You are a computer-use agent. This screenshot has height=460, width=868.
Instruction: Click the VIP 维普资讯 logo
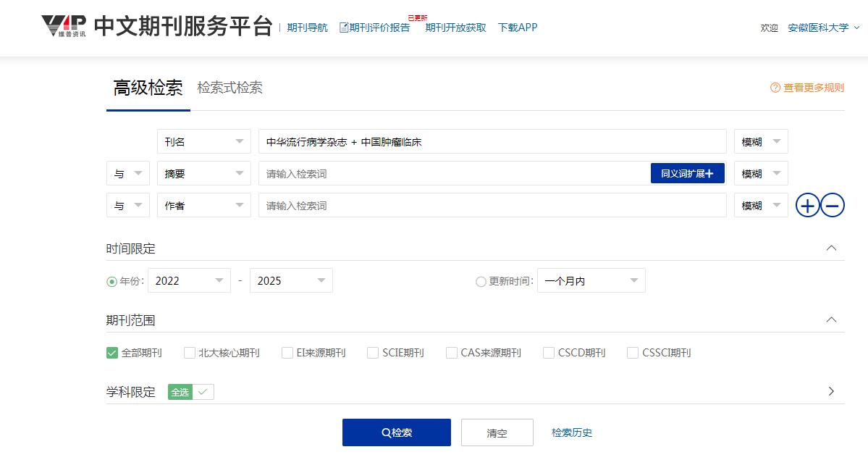(x=64, y=26)
